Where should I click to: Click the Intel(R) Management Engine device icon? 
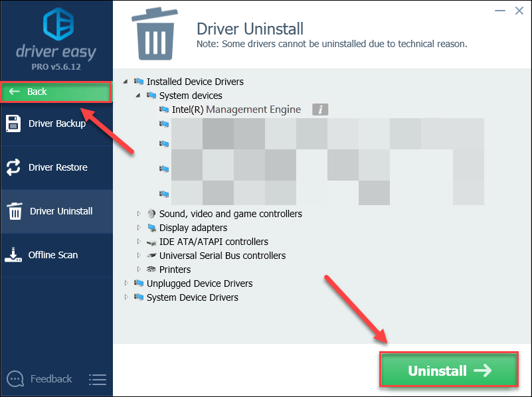[164, 109]
